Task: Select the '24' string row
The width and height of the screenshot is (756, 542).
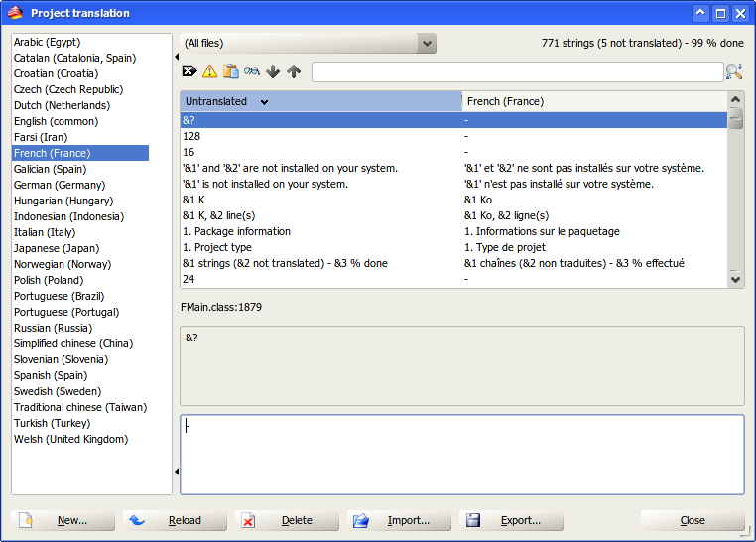Action: tap(453, 280)
